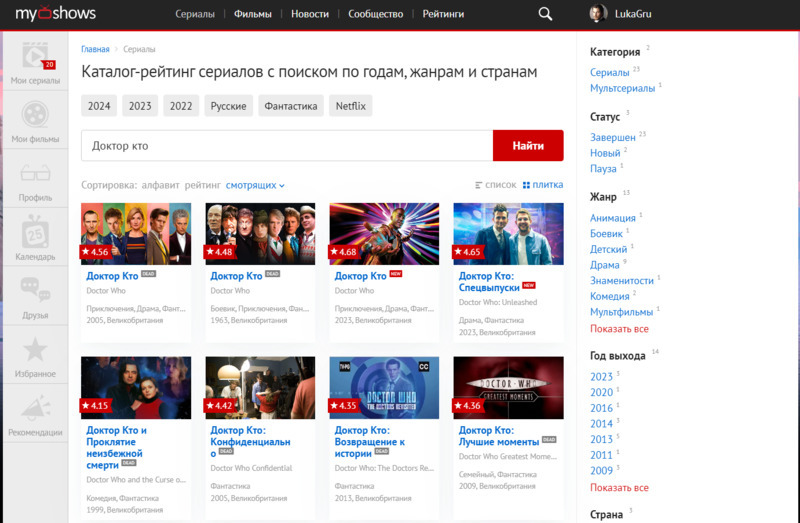Open Доктор Кто: Возвращение к истории link
The height and width of the screenshot is (523, 800).
coord(369,442)
